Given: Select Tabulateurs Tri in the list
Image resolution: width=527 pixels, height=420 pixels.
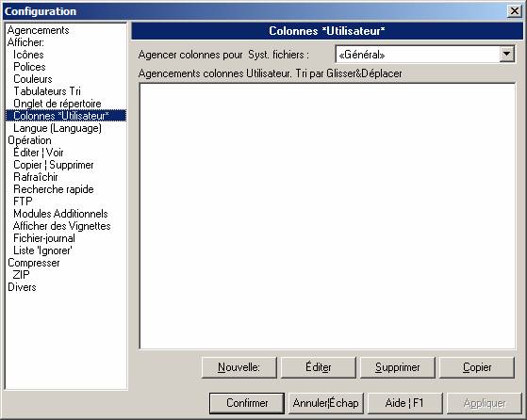Looking at the screenshot, I should 47,91.
